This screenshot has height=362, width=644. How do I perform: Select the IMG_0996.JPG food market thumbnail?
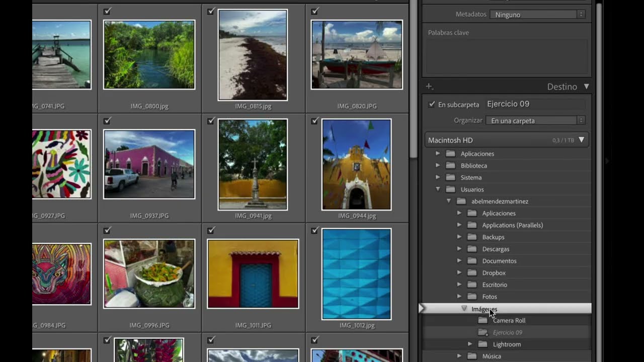(149, 274)
